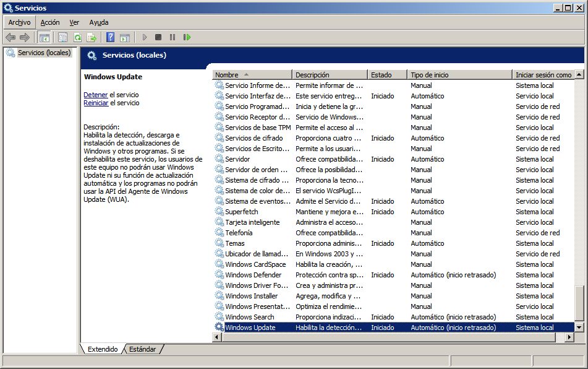Click the Back arrow in the toolbar
This screenshot has width=588, height=369.
tap(11, 37)
